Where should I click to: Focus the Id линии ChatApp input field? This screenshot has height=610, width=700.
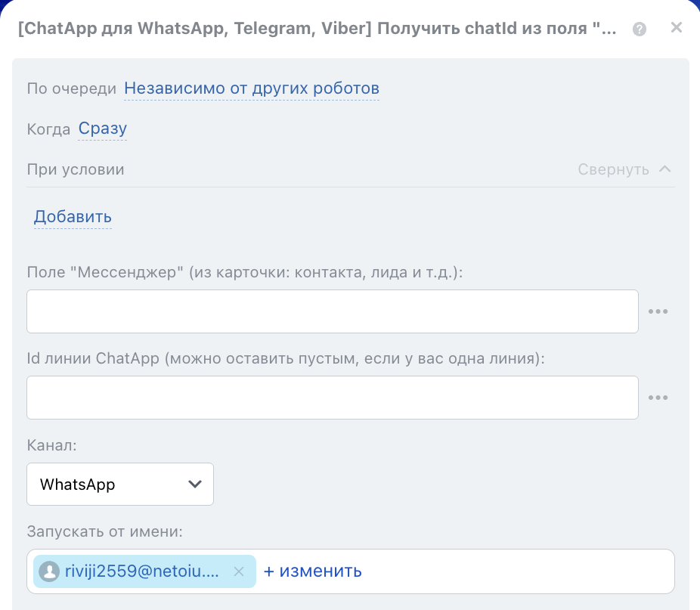pos(333,398)
